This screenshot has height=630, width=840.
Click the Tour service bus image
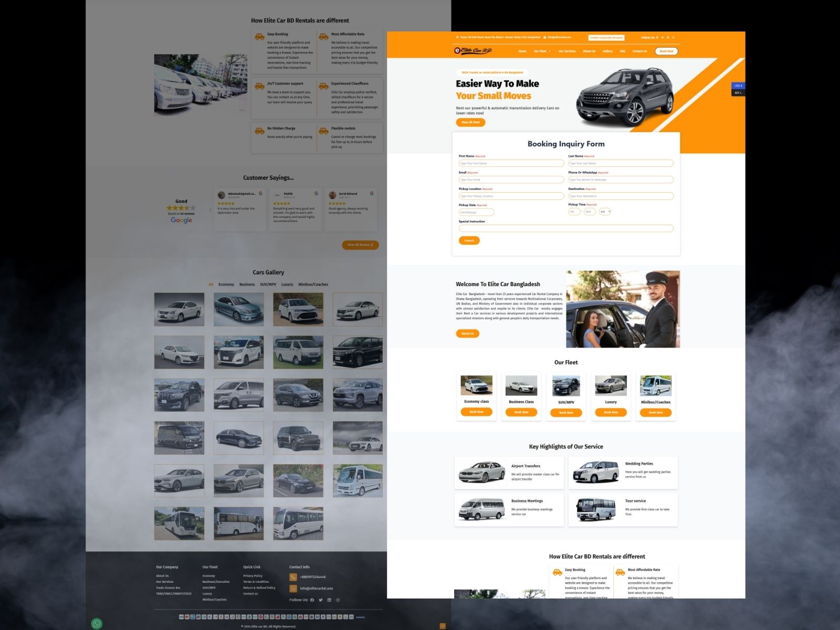point(595,509)
